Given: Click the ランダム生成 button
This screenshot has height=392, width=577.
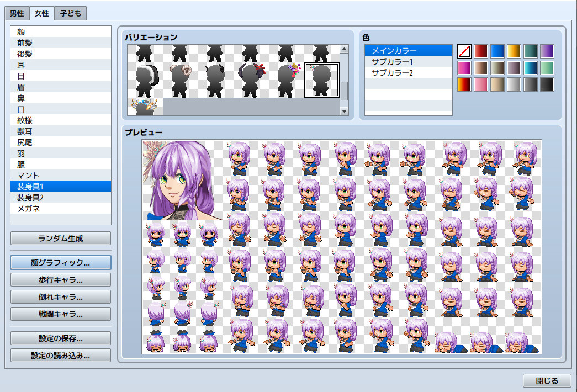Looking at the screenshot, I should pos(60,239).
